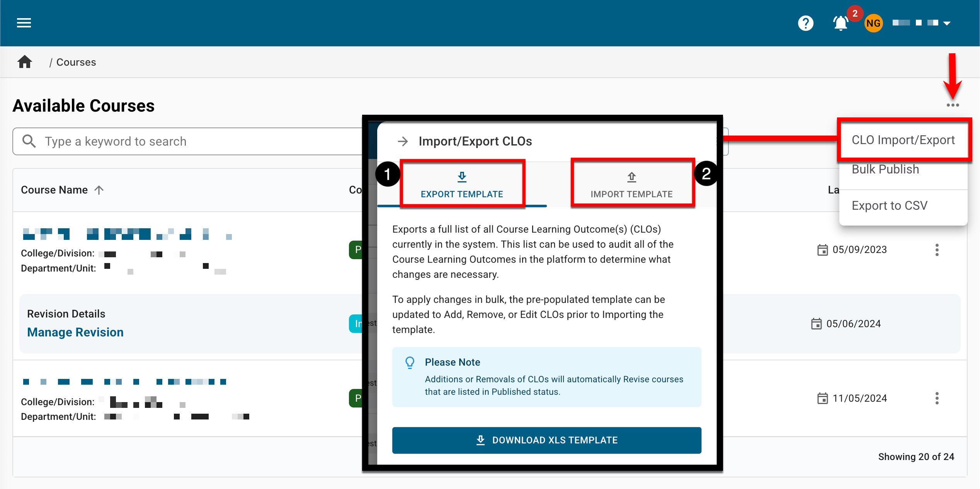Choose Bulk Publish from the menu
Viewport: 980px width, 489px height.
[885, 169]
